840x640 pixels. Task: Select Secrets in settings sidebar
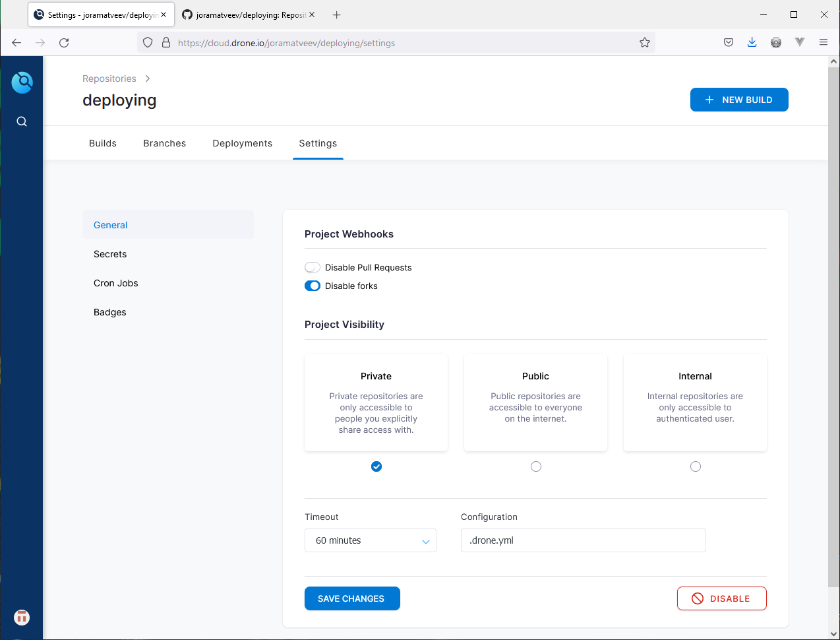(168, 254)
